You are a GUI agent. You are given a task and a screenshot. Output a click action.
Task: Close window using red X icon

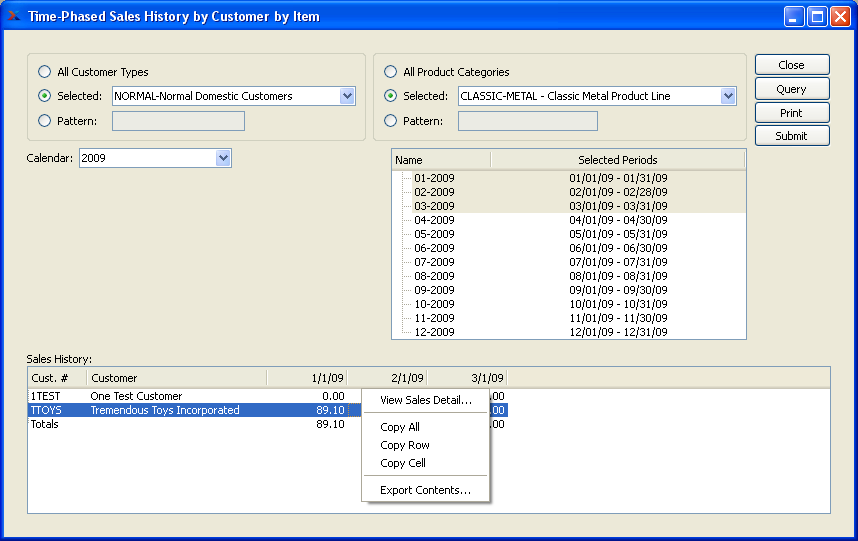pyautogui.click(x=840, y=17)
